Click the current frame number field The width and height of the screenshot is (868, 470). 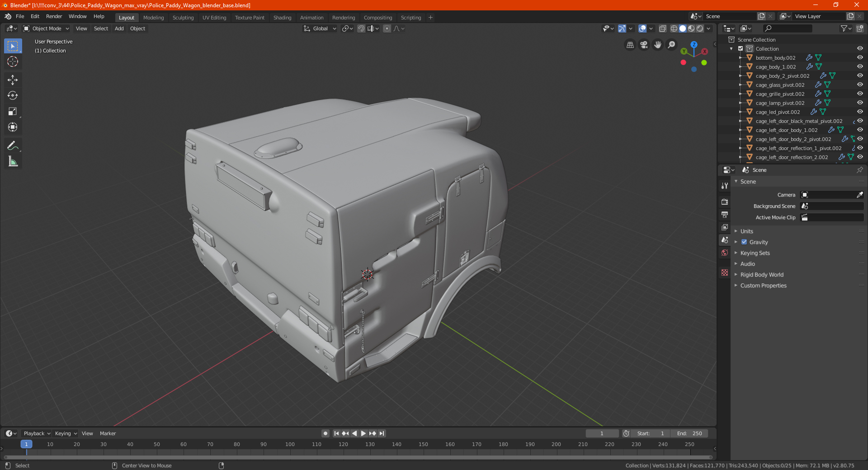click(x=602, y=433)
